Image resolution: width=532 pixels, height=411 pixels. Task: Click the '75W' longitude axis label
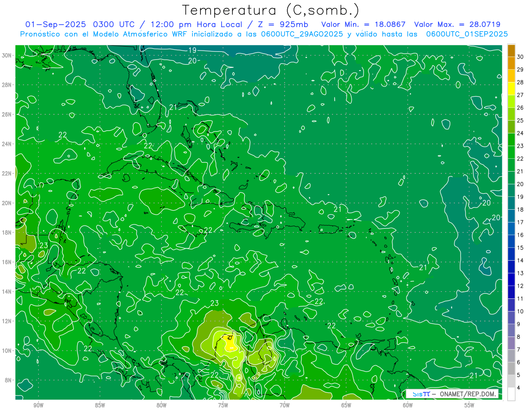point(223,405)
